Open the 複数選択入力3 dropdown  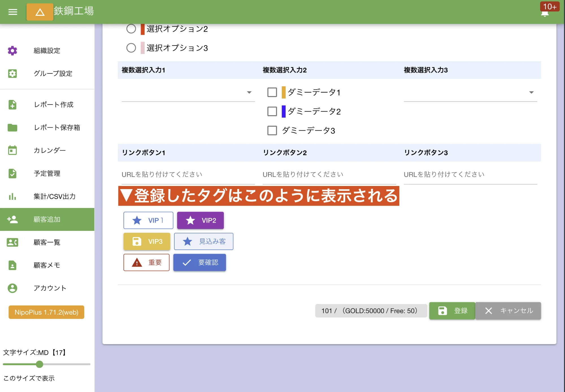pyautogui.click(x=531, y=92)
